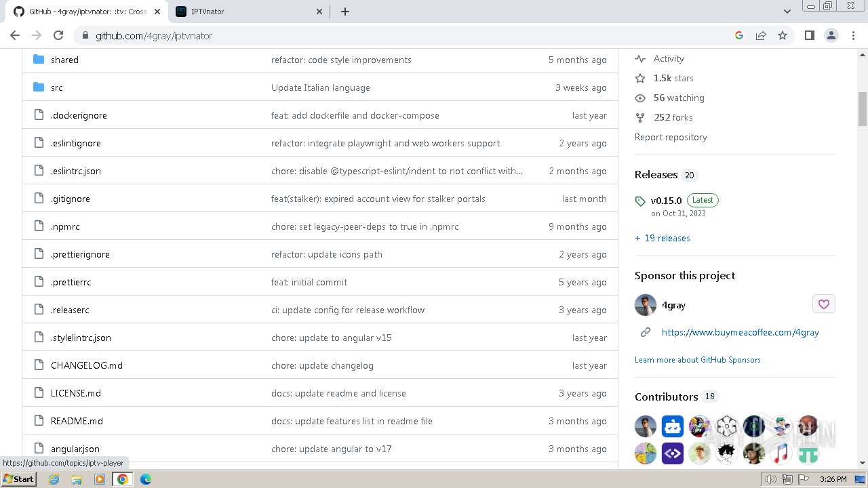
Task: Open 4gray sponsor profile name
Action: pyautogui.click(x=673, y=305)
